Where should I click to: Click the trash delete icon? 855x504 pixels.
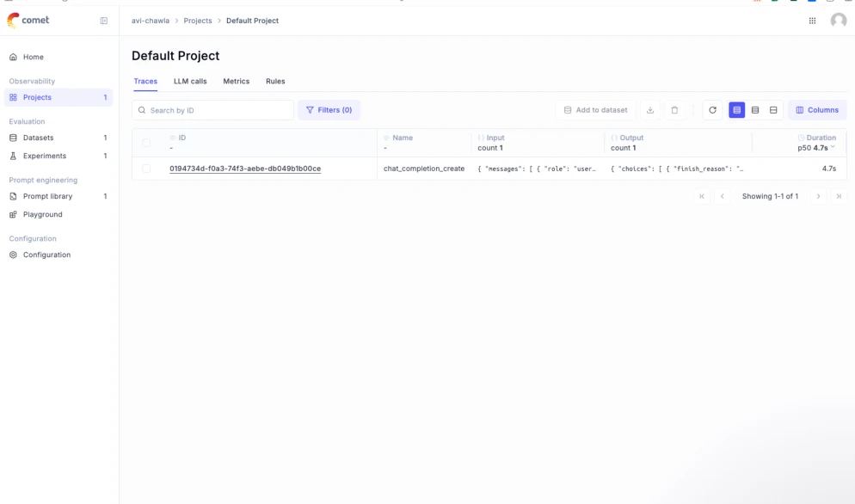click(x=674, y=110)
